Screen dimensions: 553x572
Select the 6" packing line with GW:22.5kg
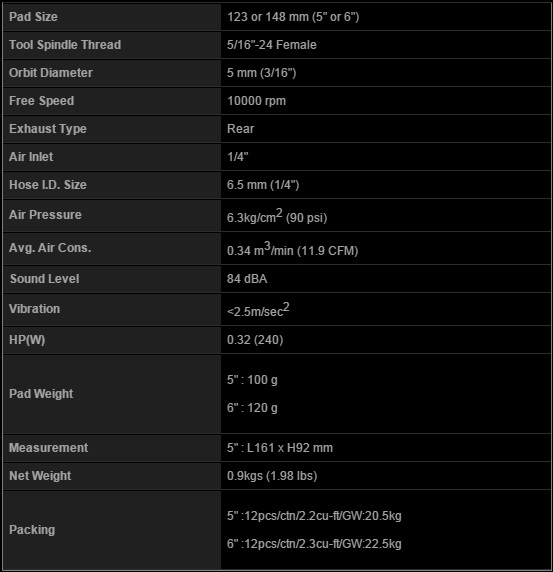pos(314,544)
